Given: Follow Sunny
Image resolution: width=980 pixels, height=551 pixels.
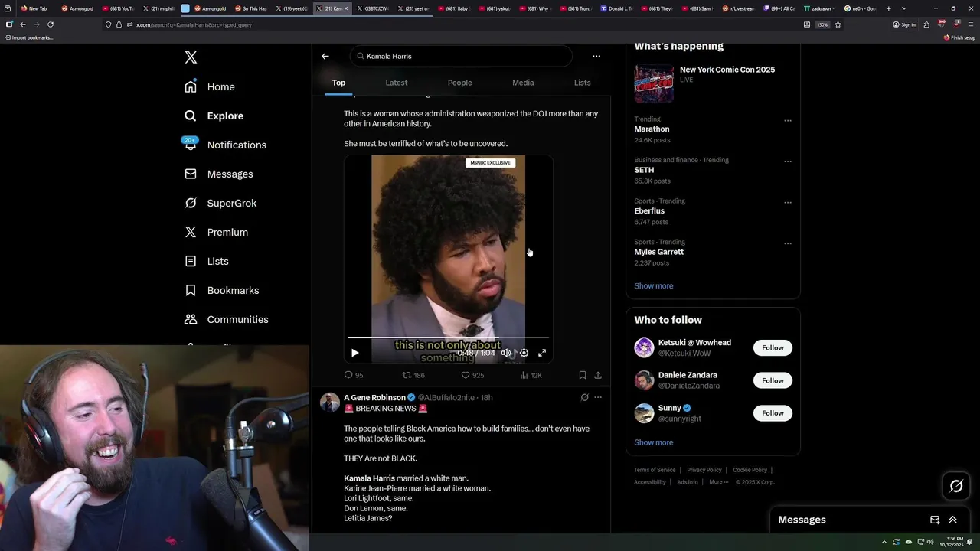Looking at the screenshot, I should tap(773, 413).
